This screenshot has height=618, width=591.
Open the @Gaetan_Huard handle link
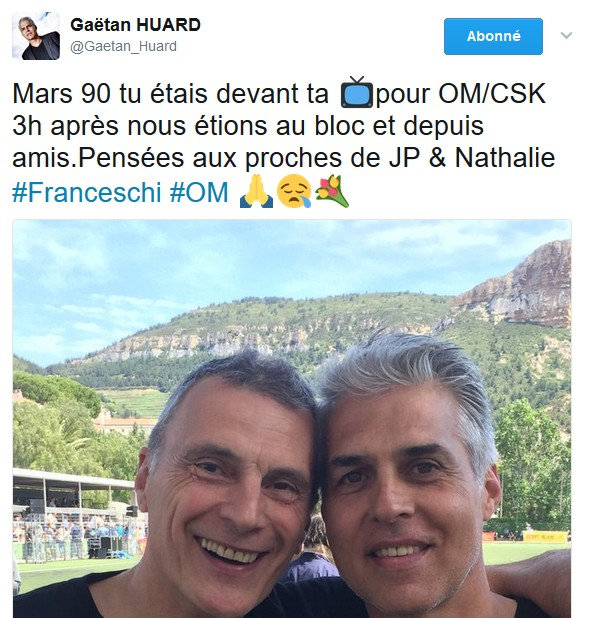point(123,47)
